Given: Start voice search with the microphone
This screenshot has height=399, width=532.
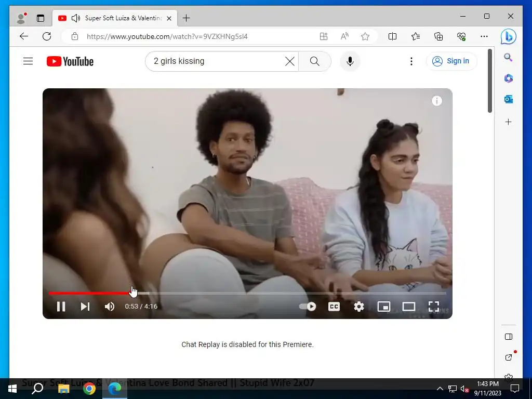Looking at the screenshot, I should [350, 61].
